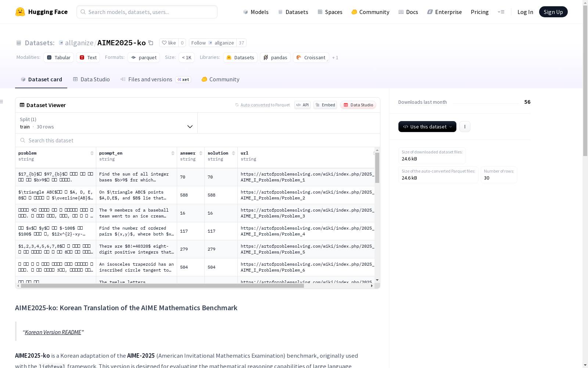Open the Use this dataset dropdown

(x=427, y=127)
